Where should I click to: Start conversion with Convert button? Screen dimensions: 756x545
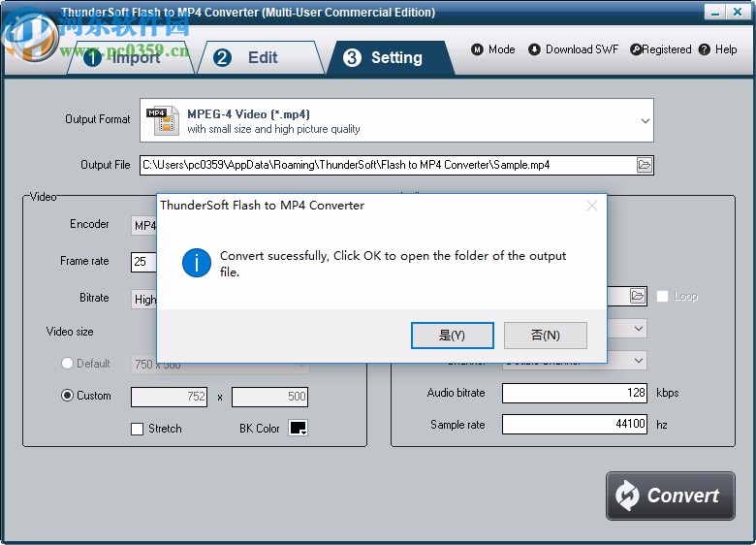(671, 496)
